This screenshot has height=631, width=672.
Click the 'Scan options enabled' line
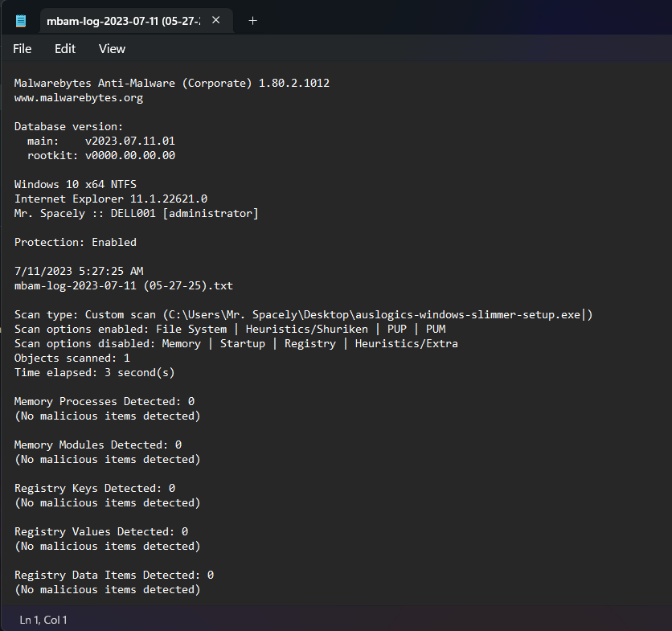[x=230, y=330]
